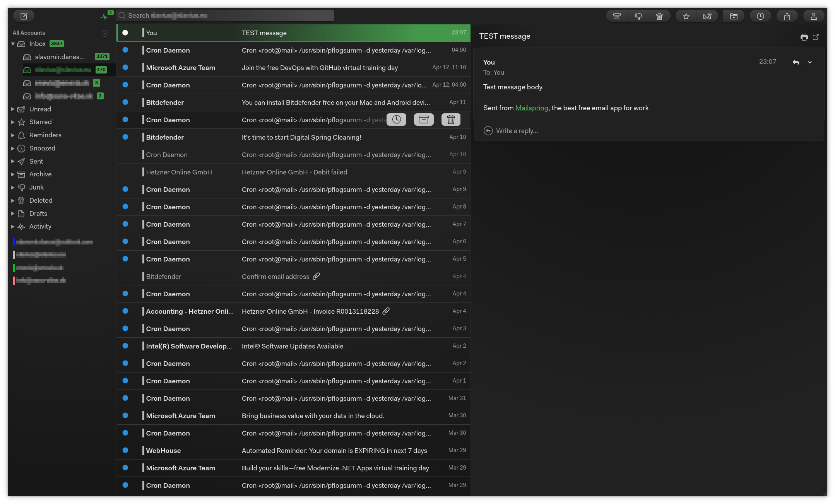The height and width of the screenshot is (504, 835).
Task: Click the snooze clock icon in toolbar
Action: click(x=760, y=16)
